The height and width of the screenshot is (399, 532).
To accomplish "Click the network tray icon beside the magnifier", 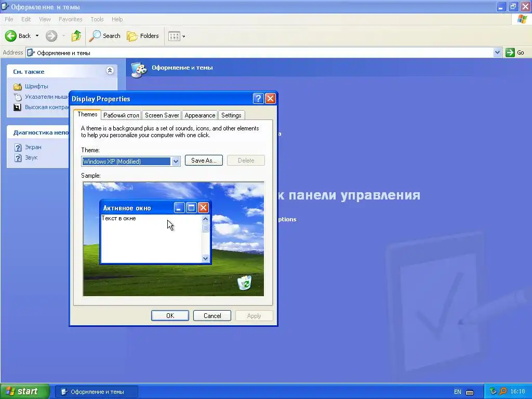I will 494,392.
